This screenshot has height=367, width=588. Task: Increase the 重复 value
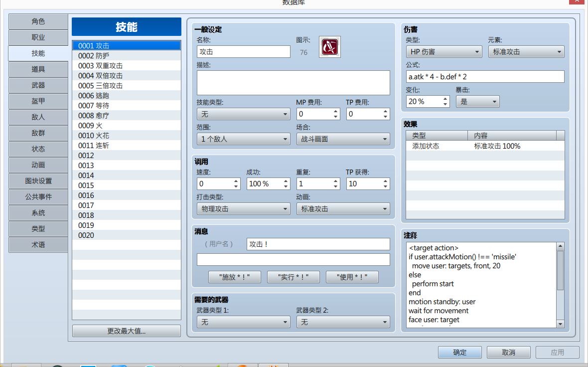336,181
